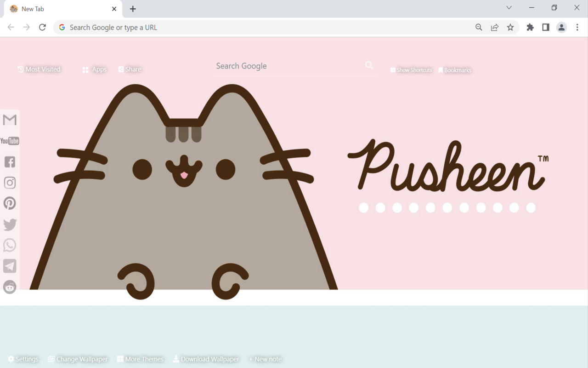Toggle Show Shortcuts

pyautogui.click(x=411, y=70)
